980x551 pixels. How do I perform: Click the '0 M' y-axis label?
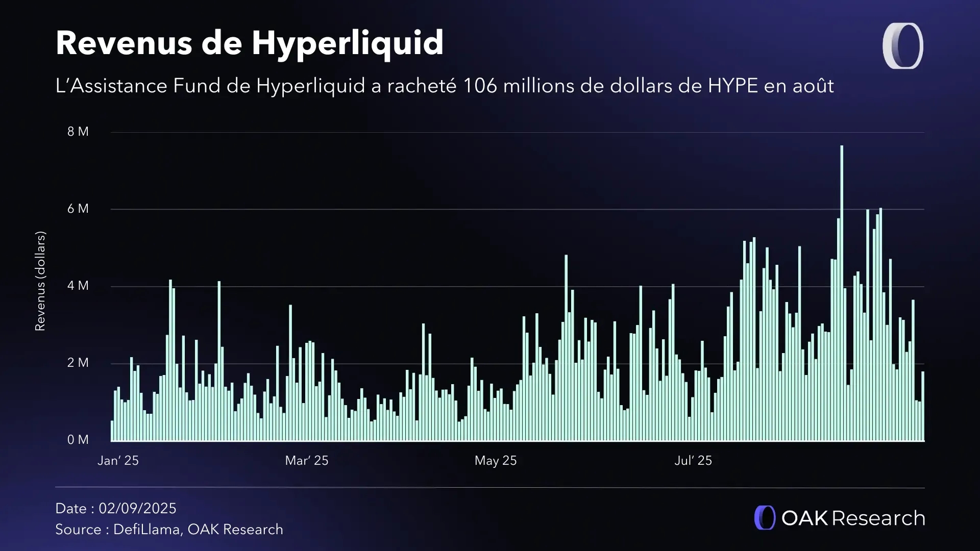pyautogui.click(x=78, y=440)
